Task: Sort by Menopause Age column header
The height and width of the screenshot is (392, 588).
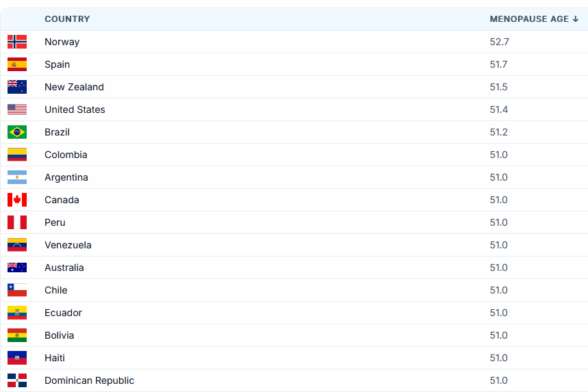Action: click(529, 19)
